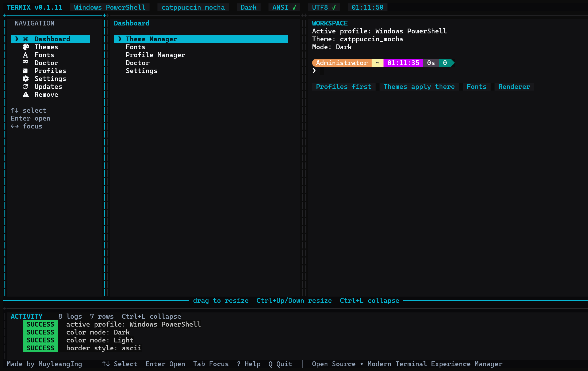This screenshot has width=588, height=371.
Task: Click the Doctor barrier icon
Action: 25,63
